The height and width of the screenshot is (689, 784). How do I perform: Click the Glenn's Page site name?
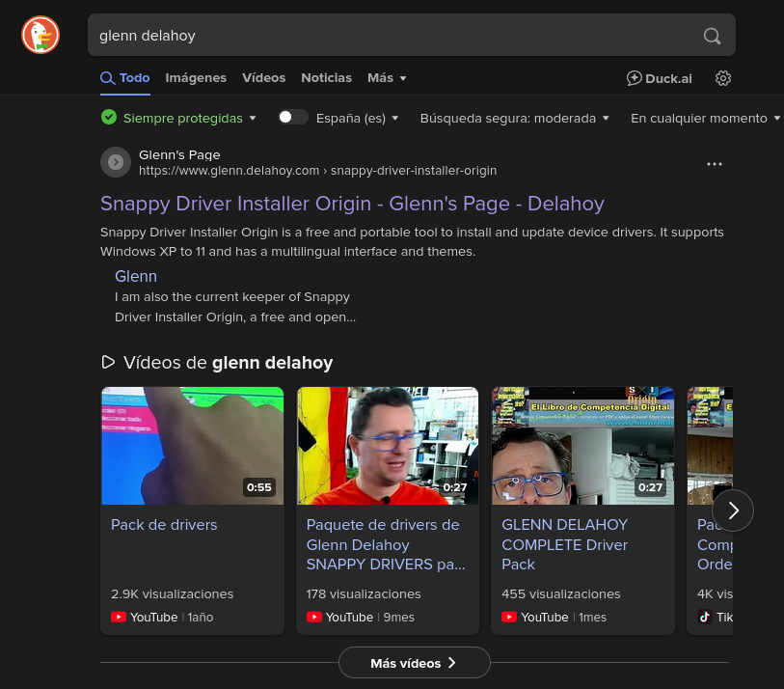tap(179, 154)
